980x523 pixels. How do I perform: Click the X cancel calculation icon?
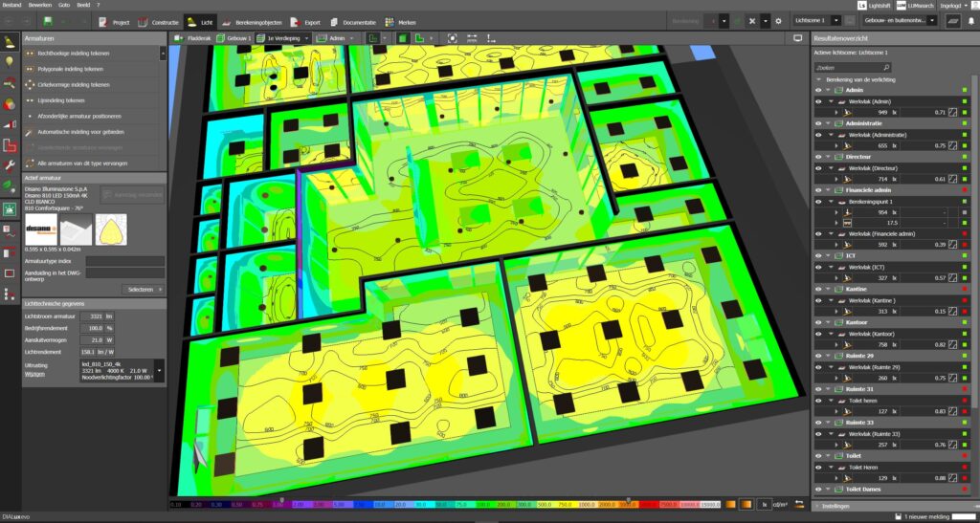[752, 21]
